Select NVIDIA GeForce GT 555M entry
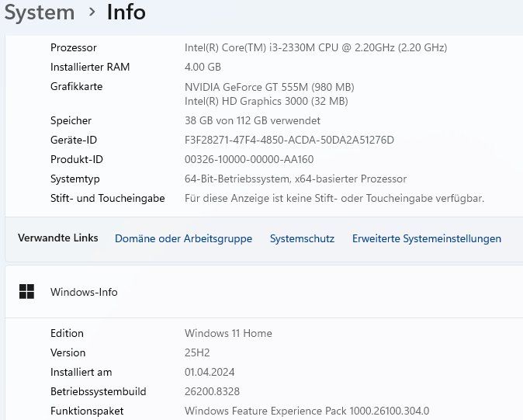The height and width of the screenshot is (420, 523). [x=269, y=88]
